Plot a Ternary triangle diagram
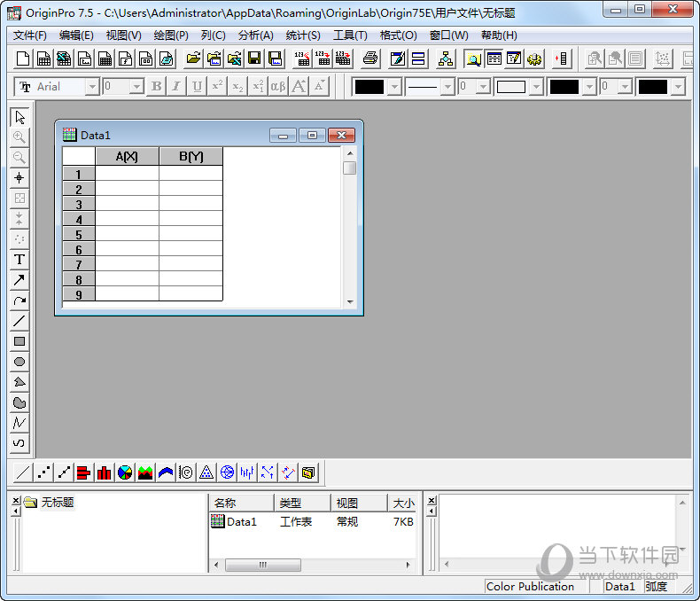This screenshot has height=601, width=700. tap(206, 472)
